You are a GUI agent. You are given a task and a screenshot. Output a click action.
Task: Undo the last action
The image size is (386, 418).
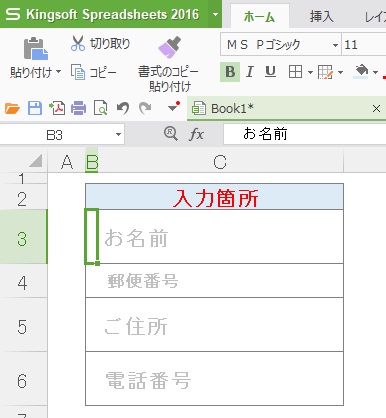(123, 108)
